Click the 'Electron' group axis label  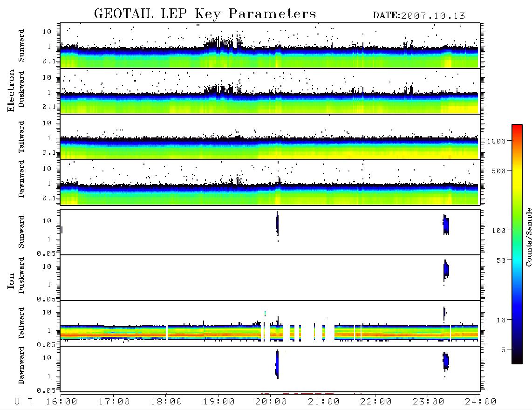click(x=11, y=91)
